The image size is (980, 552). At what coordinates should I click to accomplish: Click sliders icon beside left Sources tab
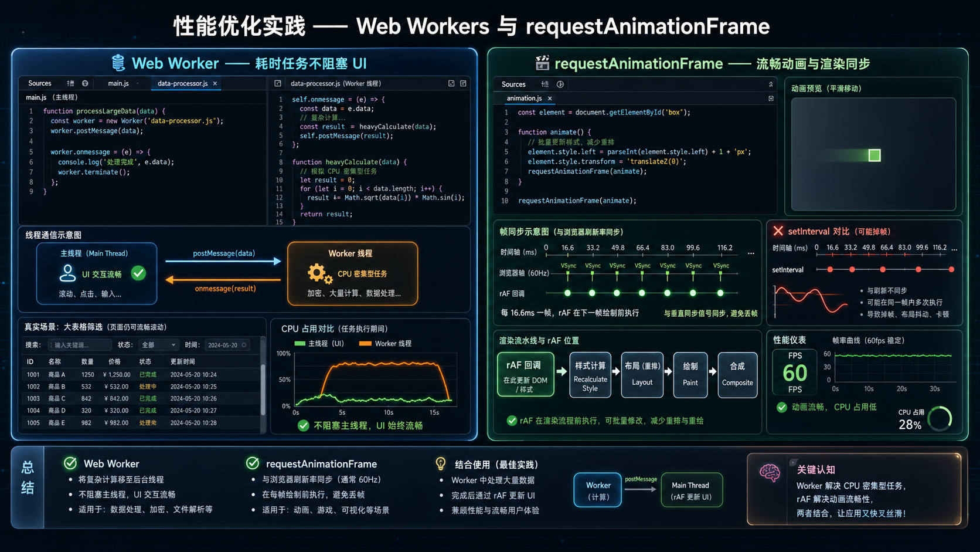tap(70, 83)
